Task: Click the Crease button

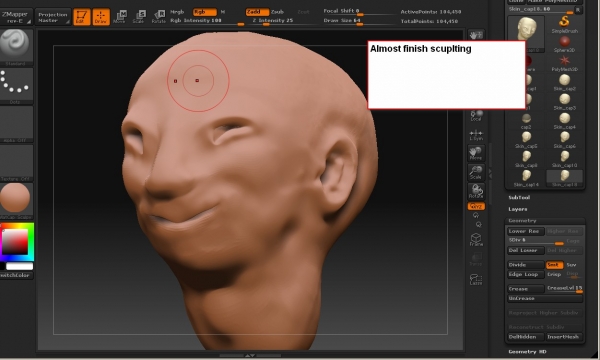Action: [525, 288]
